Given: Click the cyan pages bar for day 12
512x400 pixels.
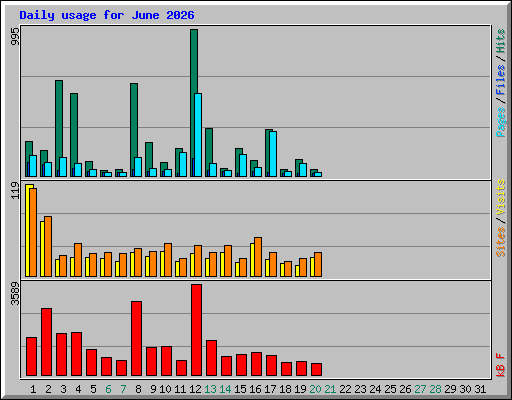Looking at the screenshot, I should pyautogui.click(x=198, y=135).
